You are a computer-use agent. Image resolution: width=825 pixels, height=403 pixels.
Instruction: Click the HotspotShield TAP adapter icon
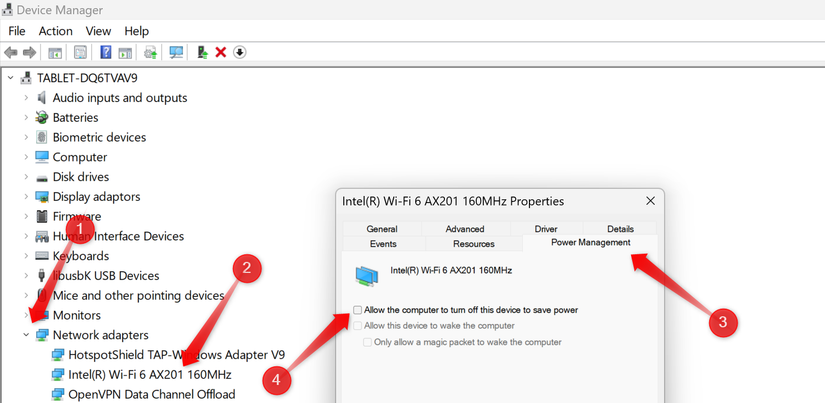tap(58, 355)
